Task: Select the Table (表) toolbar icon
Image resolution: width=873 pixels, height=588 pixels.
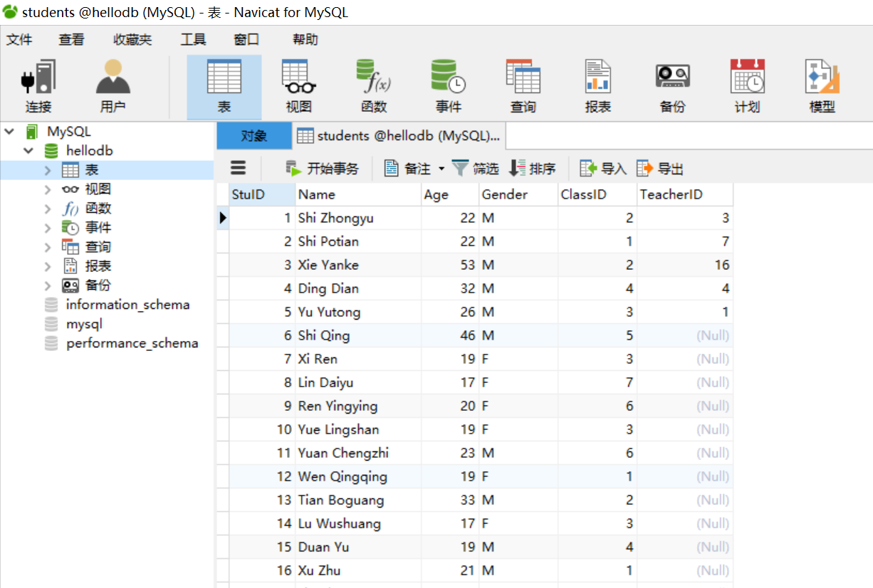Action: click(x=224, y=86)
